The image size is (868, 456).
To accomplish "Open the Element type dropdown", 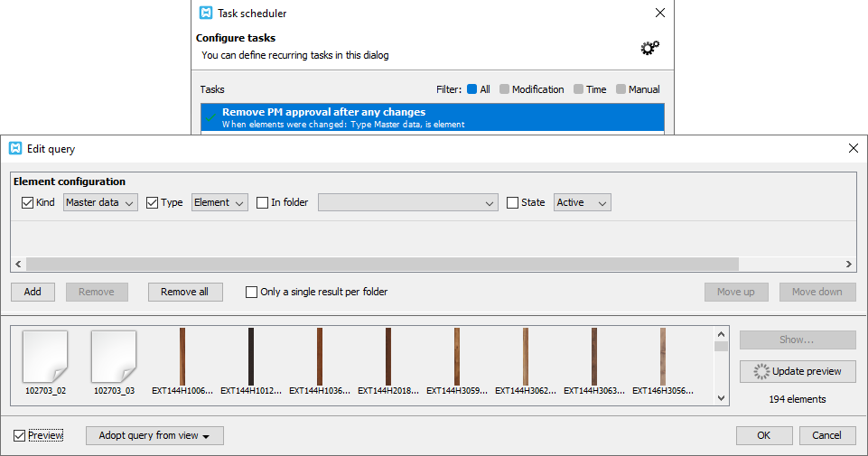I will point(219,202).
